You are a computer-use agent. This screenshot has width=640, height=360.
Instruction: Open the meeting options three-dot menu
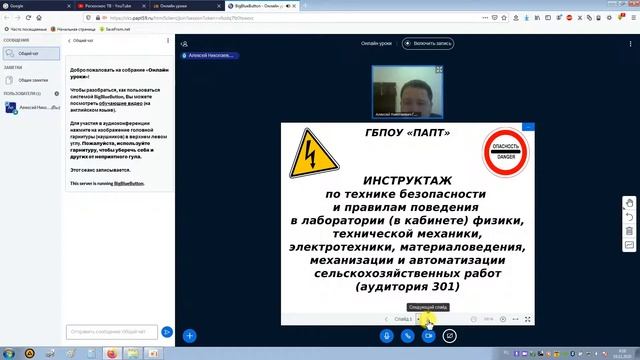tap(630, 44)
